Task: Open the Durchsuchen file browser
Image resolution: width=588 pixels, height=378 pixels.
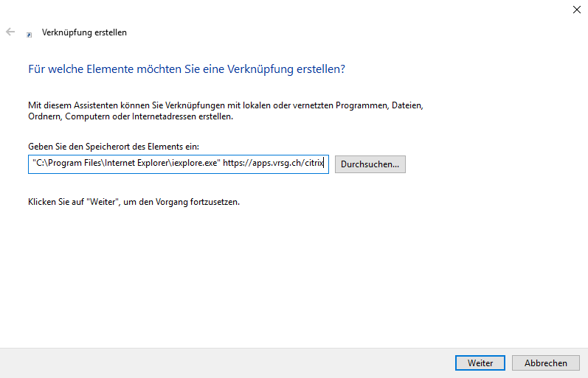Action: click(x=370, y=164)
